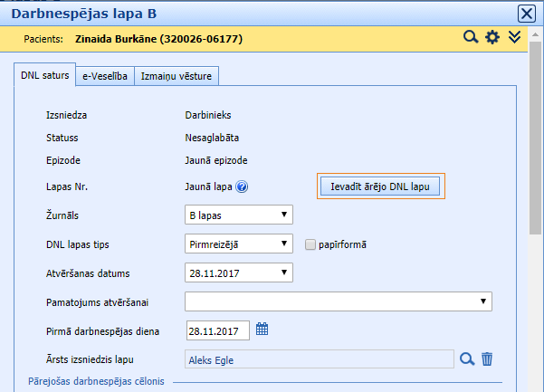Expand DNL lapas tips dropdown
544x392 pixels.
[239, 244]
